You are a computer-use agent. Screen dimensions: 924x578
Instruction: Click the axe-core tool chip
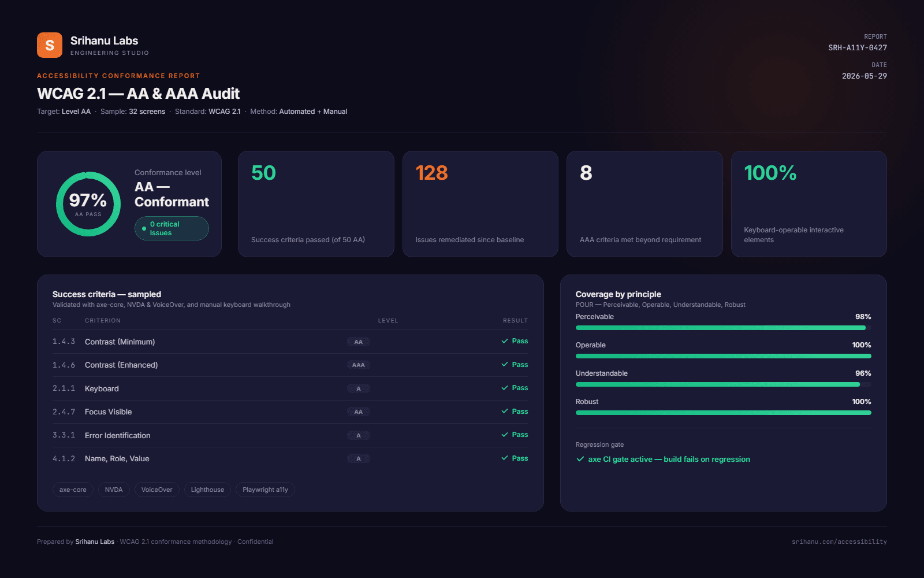(x=73, y=490)
